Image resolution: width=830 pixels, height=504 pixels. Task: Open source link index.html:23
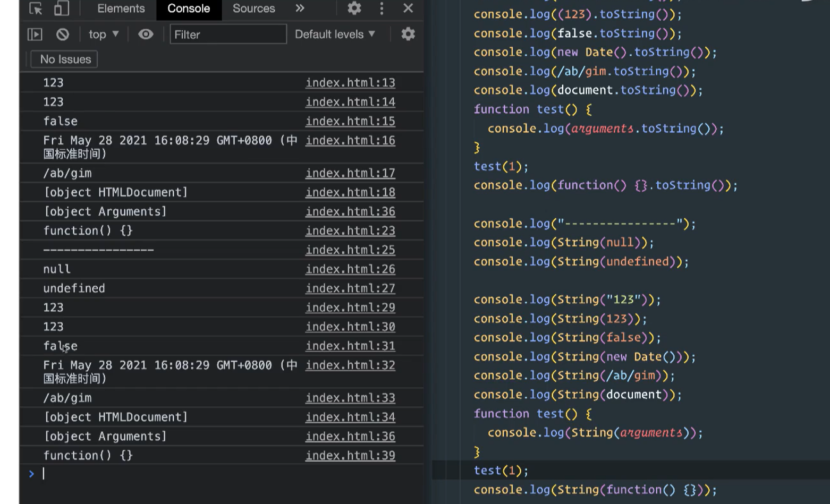point(350,230)
